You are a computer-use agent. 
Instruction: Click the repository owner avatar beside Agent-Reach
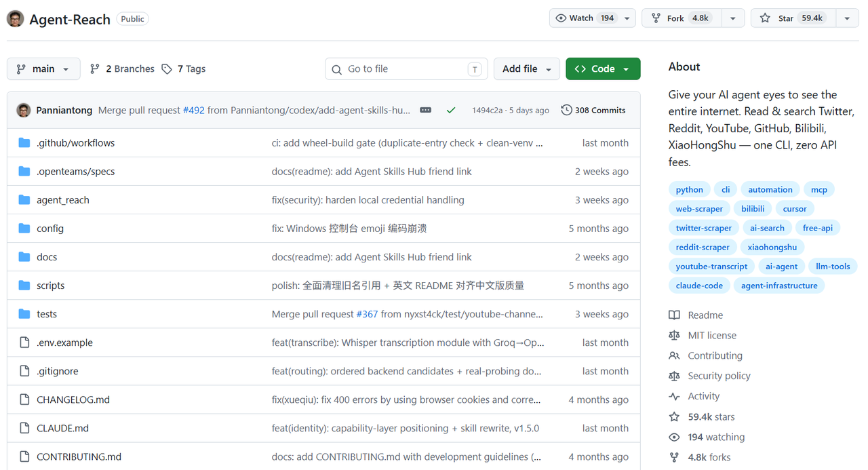(15, 19)
